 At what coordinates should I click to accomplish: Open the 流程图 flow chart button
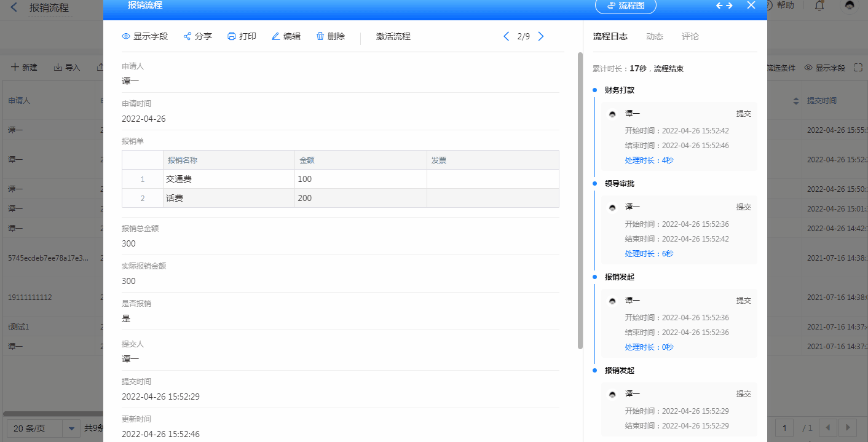tap(625, 6)
